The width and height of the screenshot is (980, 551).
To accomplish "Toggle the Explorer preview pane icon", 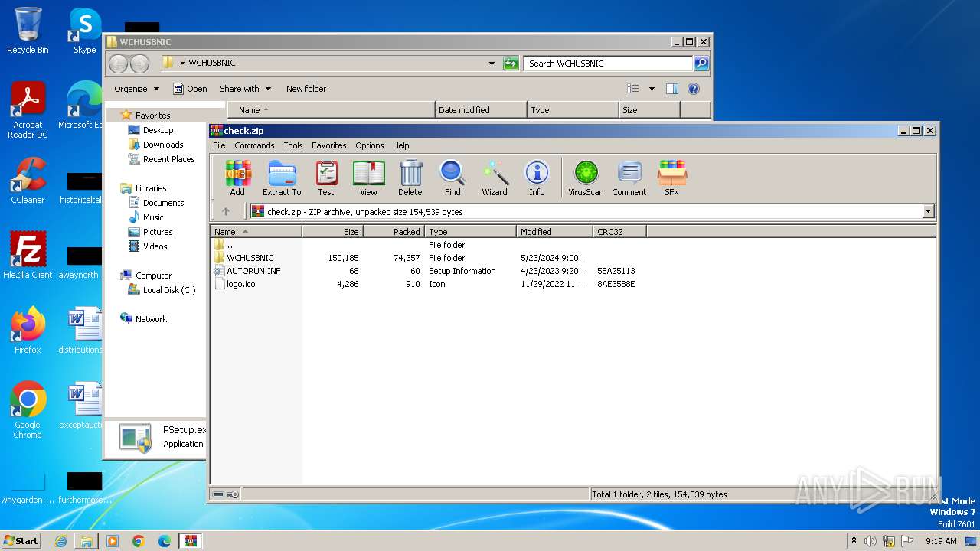I will 672,89.
